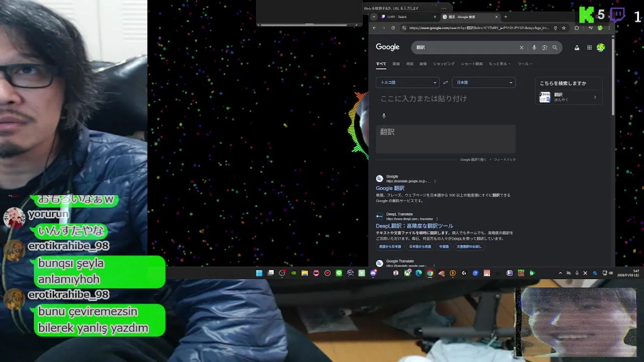
Task: Open the browser extensions puzzle icon
Action: (x=577, y=28)
